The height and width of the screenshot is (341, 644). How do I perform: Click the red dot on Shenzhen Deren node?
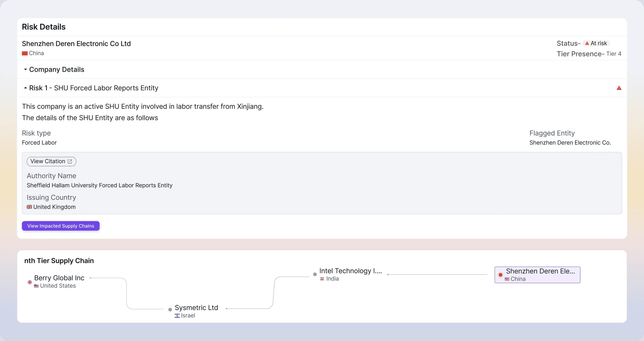coord(500,275)
